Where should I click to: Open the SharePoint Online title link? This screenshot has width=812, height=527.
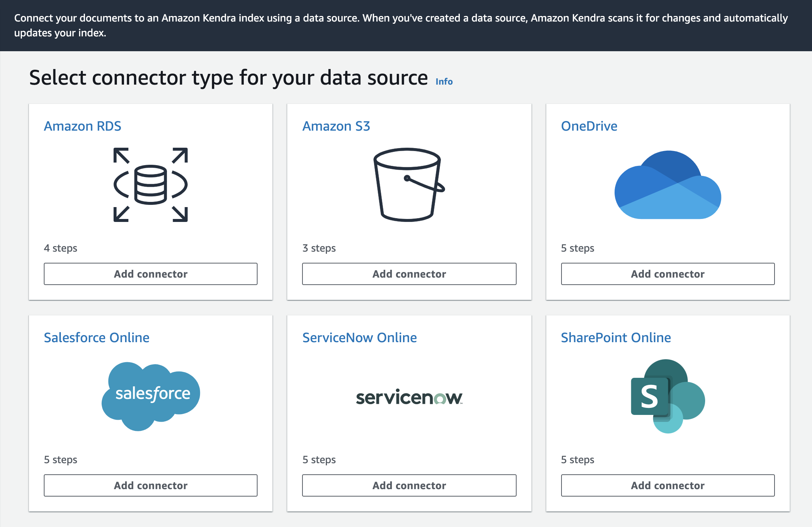tap(616, 338)
